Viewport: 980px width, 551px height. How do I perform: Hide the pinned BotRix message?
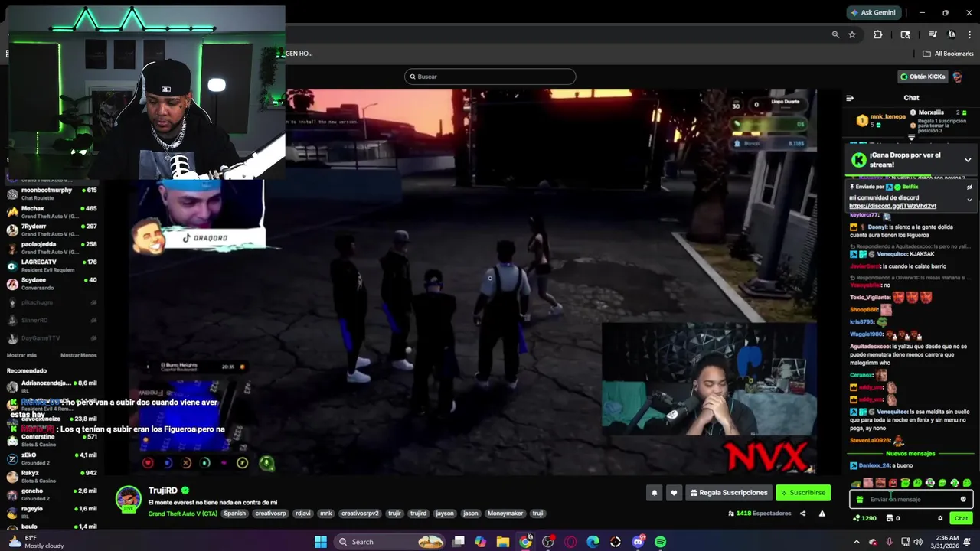[969, 187]
